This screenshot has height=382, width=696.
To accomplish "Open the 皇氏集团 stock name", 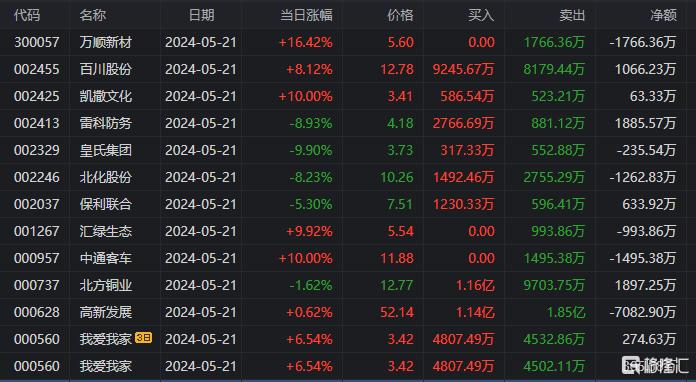I will tap(106, 150).
